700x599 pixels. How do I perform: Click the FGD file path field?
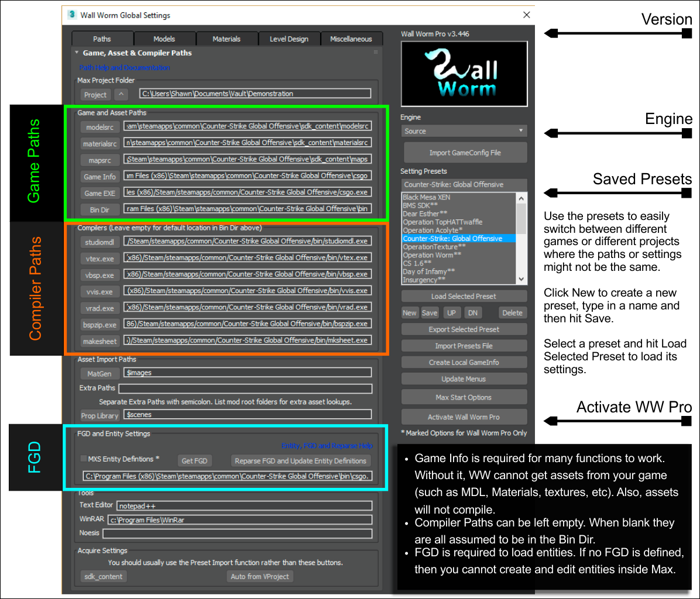click(x=227, y=476)
